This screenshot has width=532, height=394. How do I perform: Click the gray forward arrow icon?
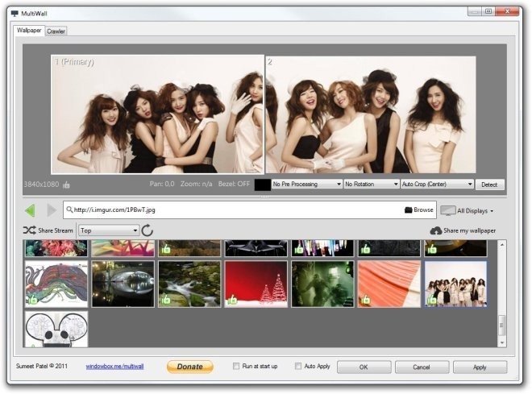(52, 210)
